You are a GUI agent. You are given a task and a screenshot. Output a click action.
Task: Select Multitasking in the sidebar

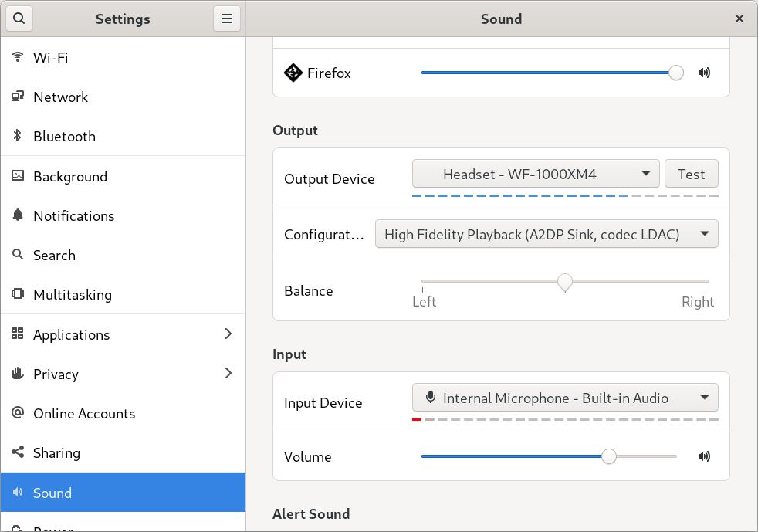pos(124,294)
